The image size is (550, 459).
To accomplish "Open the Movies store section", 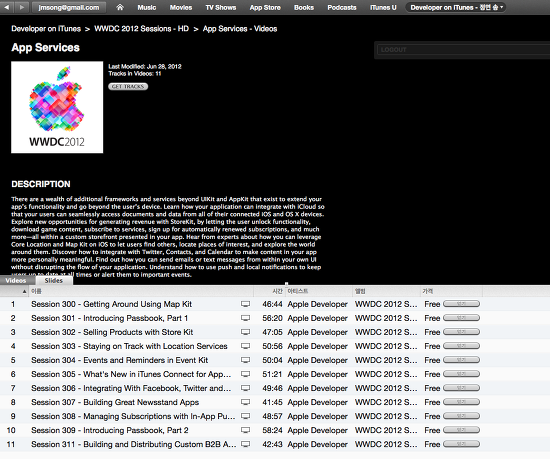I will (181, 7).
